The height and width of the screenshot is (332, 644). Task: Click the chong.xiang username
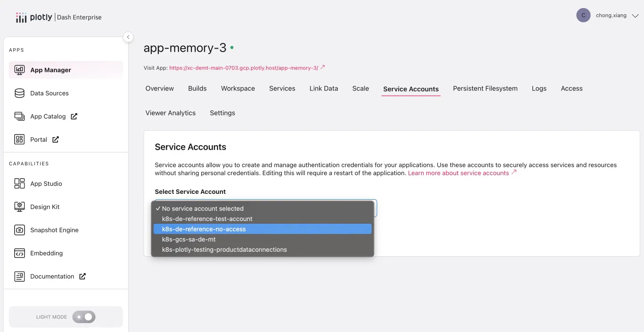click(x=611, y=16)
